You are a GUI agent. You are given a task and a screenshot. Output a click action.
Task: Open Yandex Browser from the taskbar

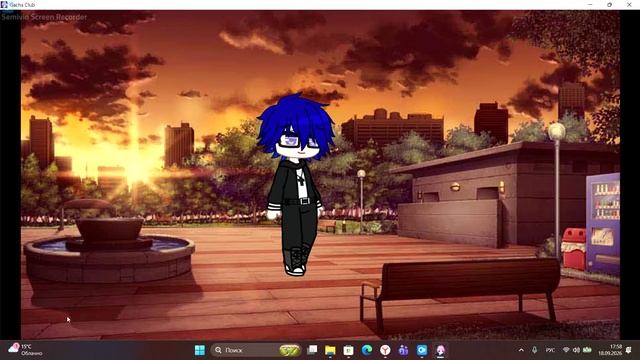[385, 350]
